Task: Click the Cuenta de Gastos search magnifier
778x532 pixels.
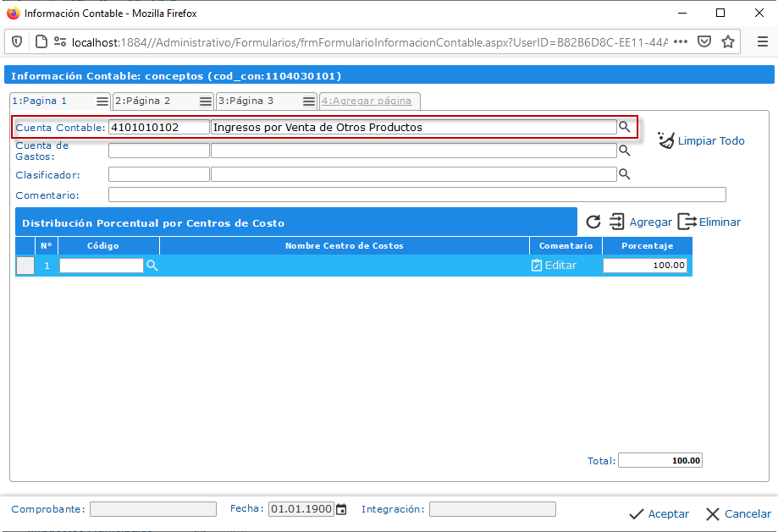Action: pyautogui.click(x=624, y=151)
